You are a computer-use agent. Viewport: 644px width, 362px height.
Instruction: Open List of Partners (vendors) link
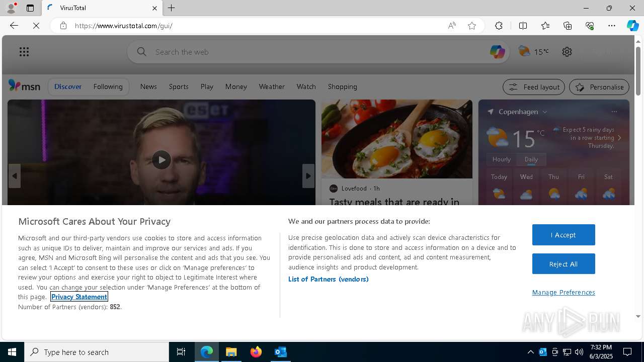[328, 279]
